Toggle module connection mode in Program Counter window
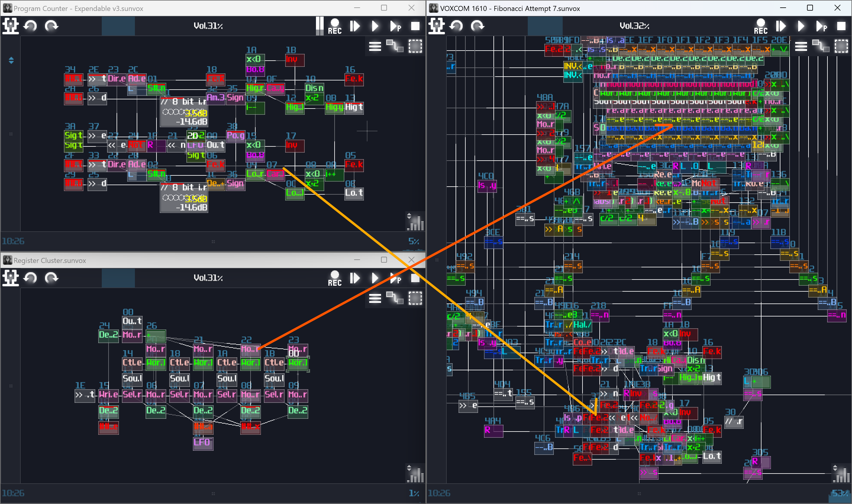852x504 pixels. [x=395, y=46]
